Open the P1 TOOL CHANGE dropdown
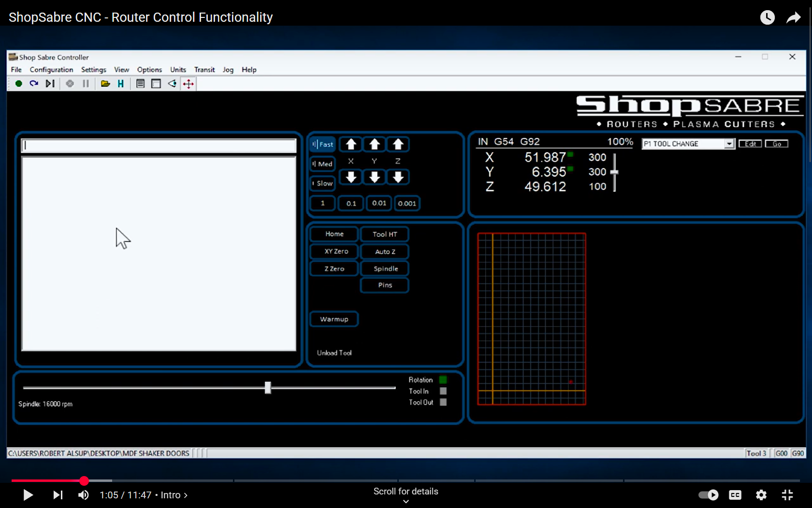Viewport: 812px width, 508px height. click(729, 144)
